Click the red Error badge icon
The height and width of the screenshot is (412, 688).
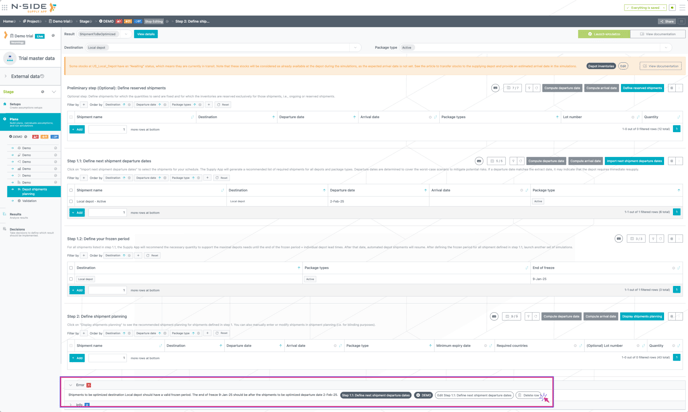click(88, 385)
